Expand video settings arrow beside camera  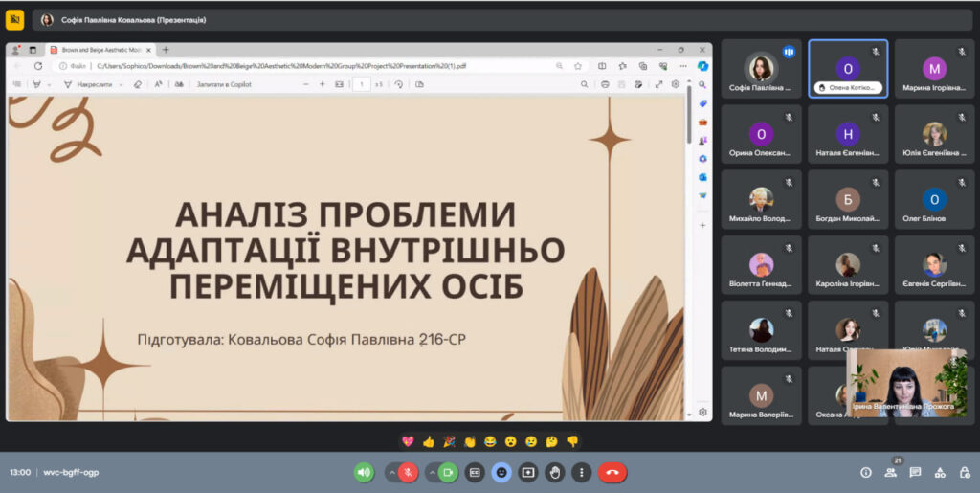[x=431, y=472]
